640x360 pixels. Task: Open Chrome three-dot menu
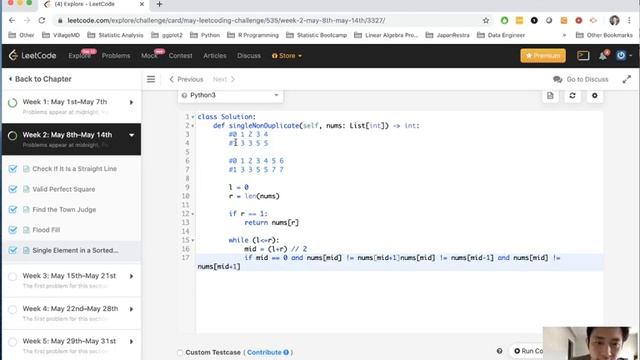[x=629, y=20]
